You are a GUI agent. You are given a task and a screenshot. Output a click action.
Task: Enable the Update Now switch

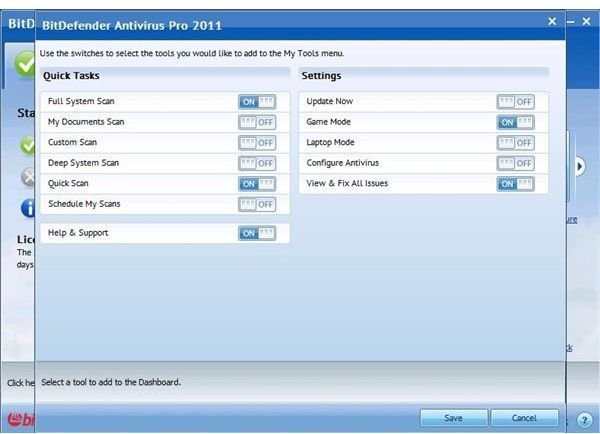(515, 102)
